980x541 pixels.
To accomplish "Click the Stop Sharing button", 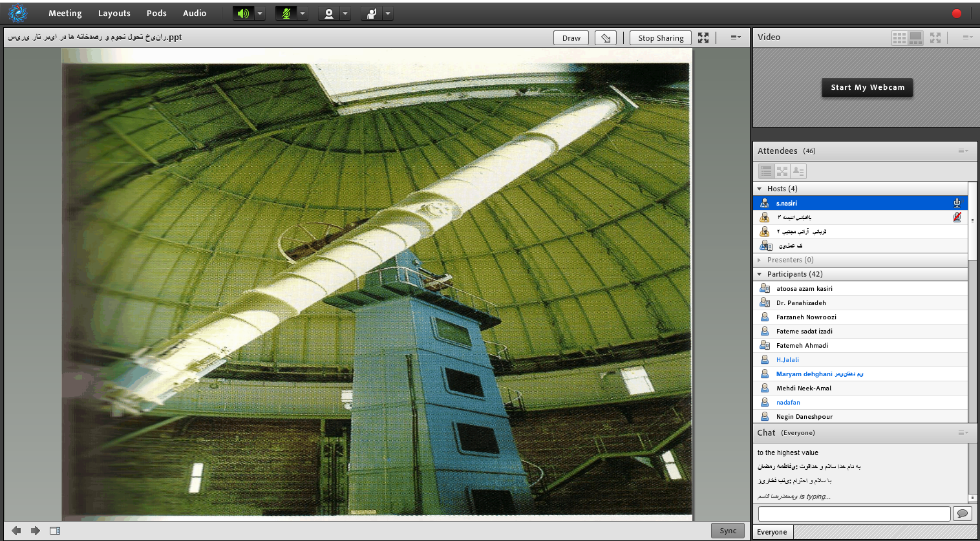I will [660, 38].
